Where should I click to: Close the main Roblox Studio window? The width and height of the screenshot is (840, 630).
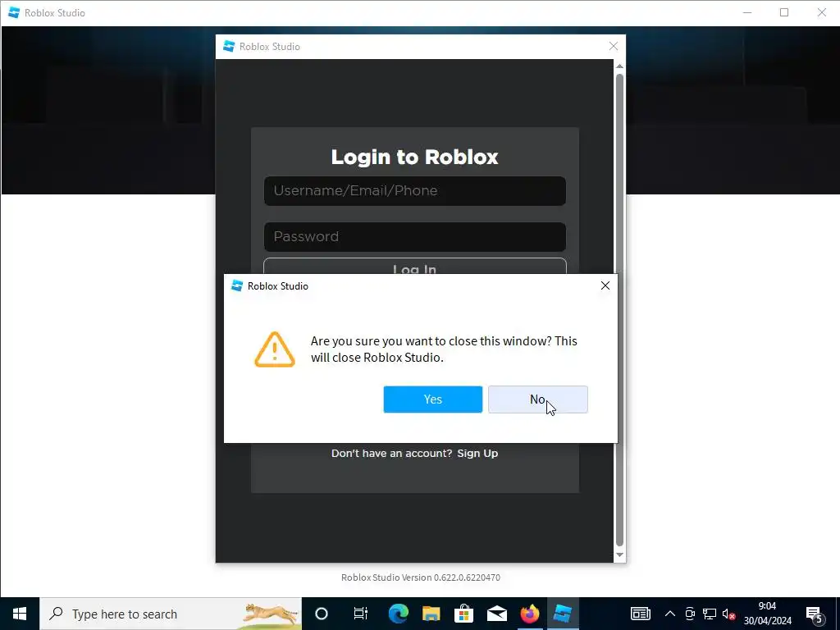(821, 12)
